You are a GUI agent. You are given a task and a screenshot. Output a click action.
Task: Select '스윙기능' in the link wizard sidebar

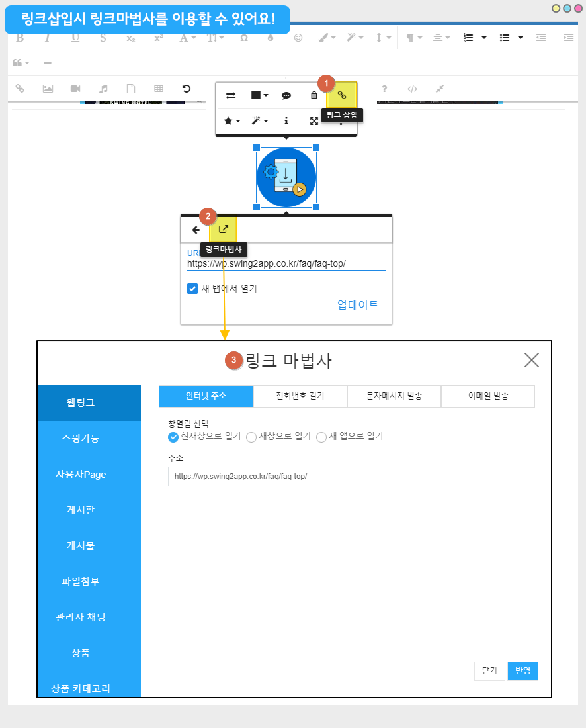pos(89,439)
